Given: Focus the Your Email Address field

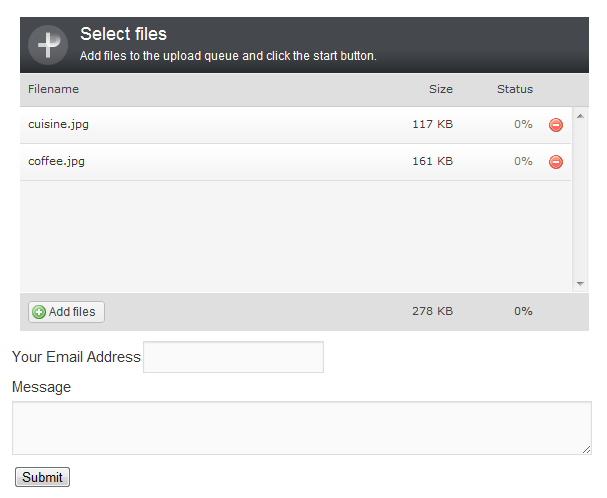Looking at the screenshot, I should pos(233,357).
